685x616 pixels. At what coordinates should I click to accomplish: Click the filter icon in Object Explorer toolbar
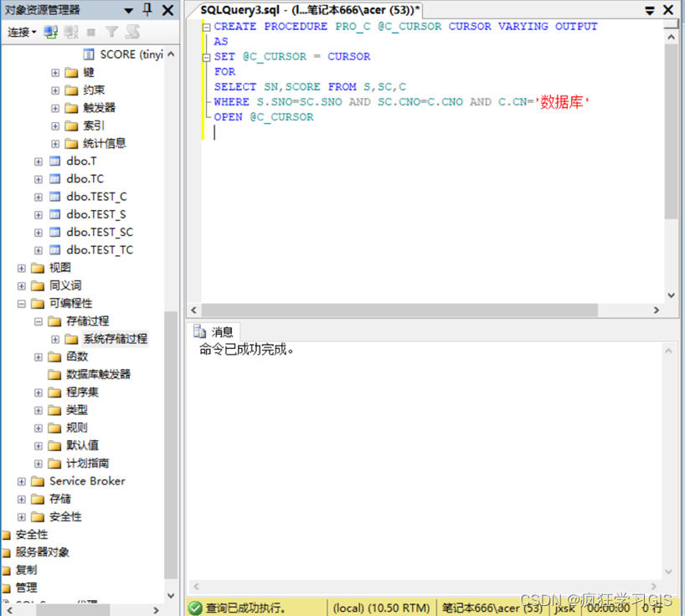coord(112,32)
